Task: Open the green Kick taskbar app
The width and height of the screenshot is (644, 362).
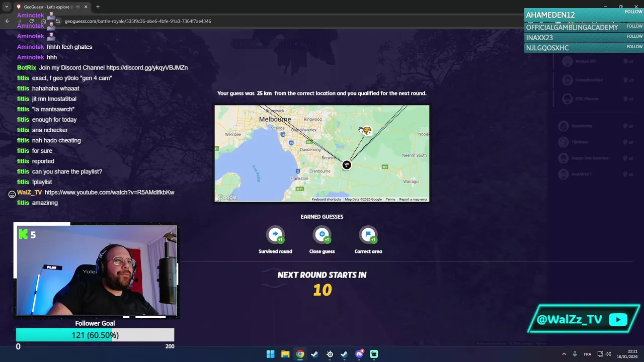Action: click(374, 354)
